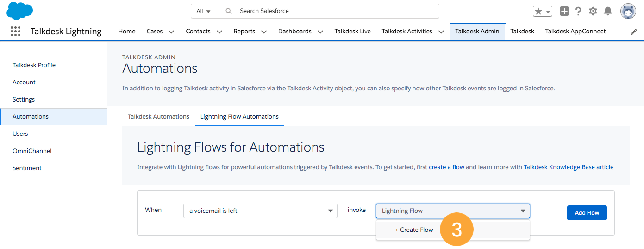Open the Cases tab
The image size is (644, 249).
155,32
